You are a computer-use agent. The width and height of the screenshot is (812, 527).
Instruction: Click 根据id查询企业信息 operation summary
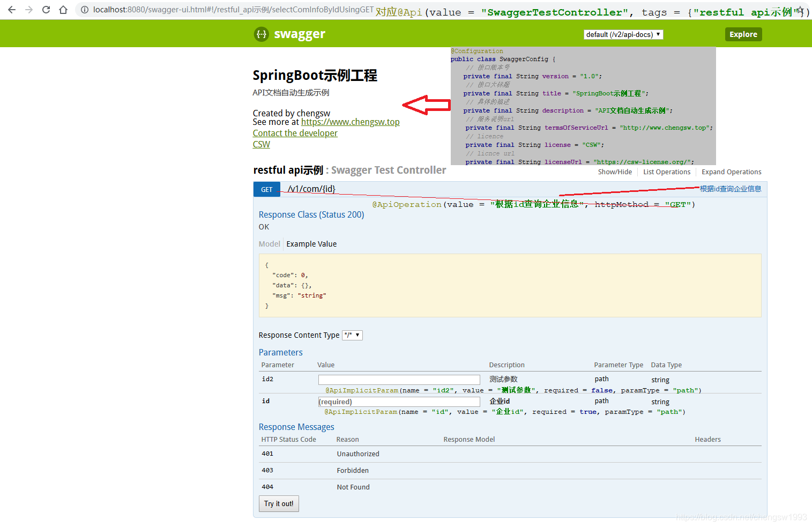coord(731,189)
